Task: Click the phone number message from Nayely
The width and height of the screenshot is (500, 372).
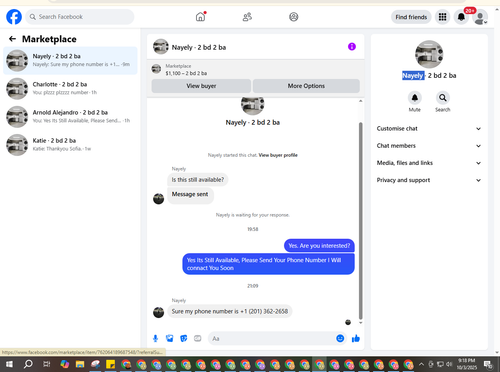Action: pos(230,311)
